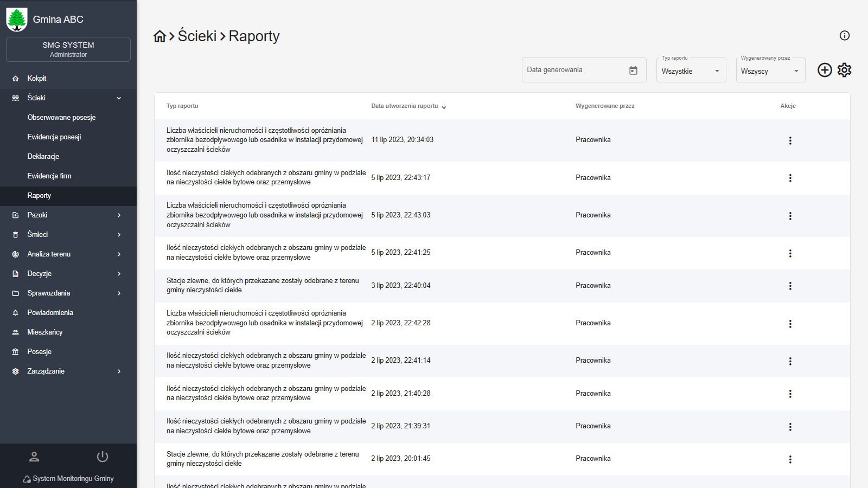The width and height of the screenshot is (868, 488).
Task: Open the Typ raportu dropdown
Action: coord(691,71)
